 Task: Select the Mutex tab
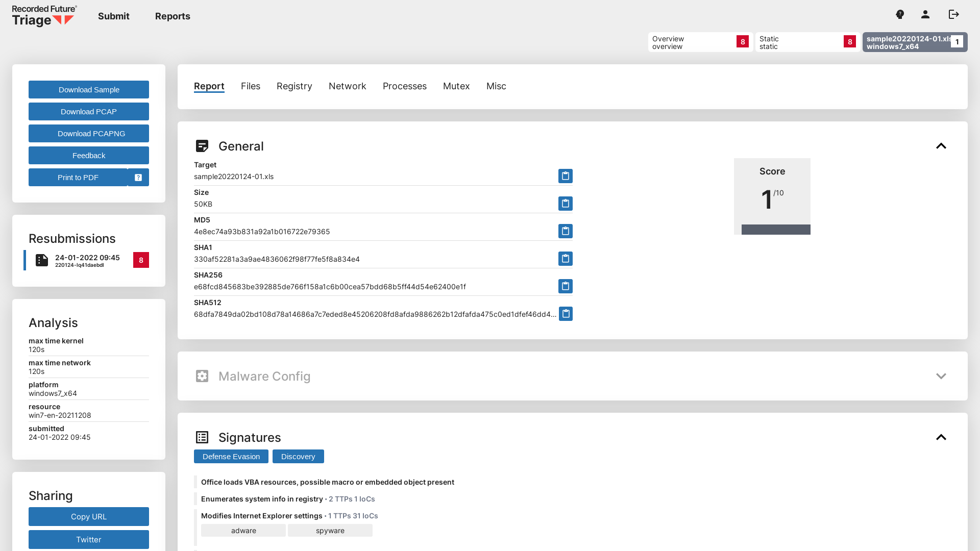(456, 86)
